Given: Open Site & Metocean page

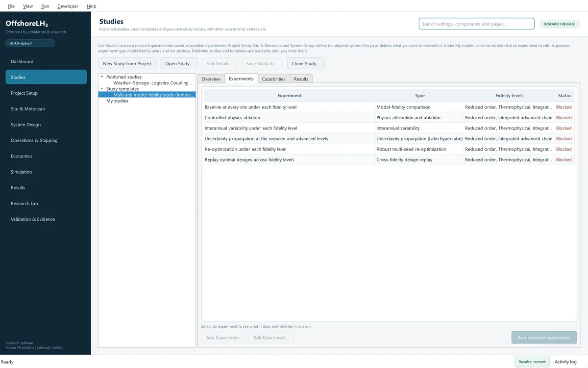Looking at the screenshot, I should (46, 108).
